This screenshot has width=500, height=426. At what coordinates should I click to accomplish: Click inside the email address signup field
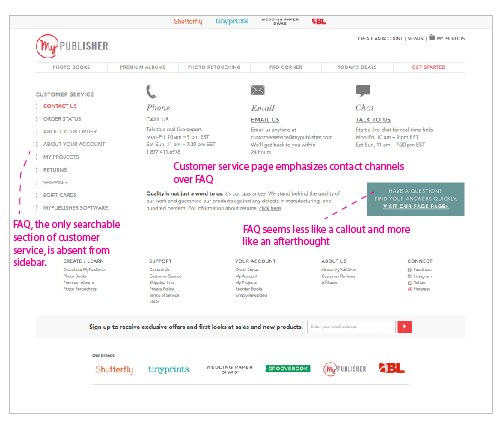coord(351,327)
